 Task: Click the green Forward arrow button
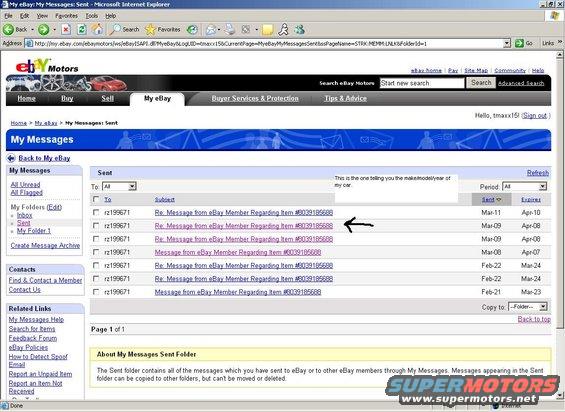pyautogui.click(x=44, y=30)
